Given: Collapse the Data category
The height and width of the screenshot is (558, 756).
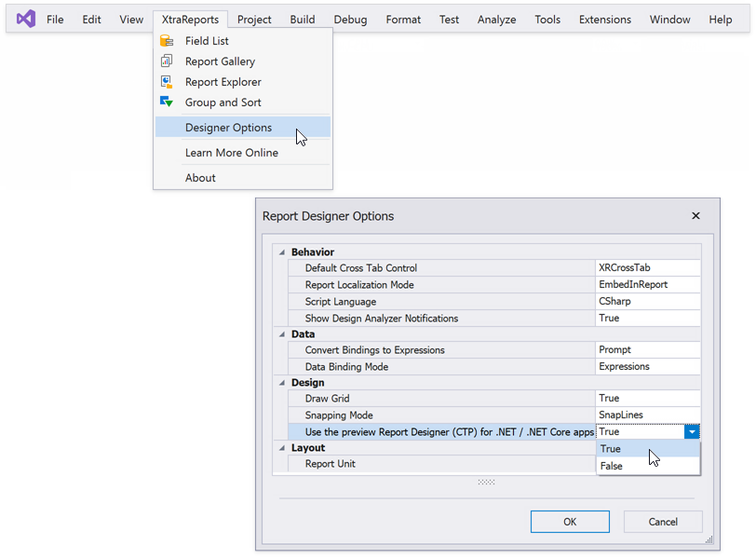Looking at the screenshot, I should pyautogui.click(x=282, y=333).
